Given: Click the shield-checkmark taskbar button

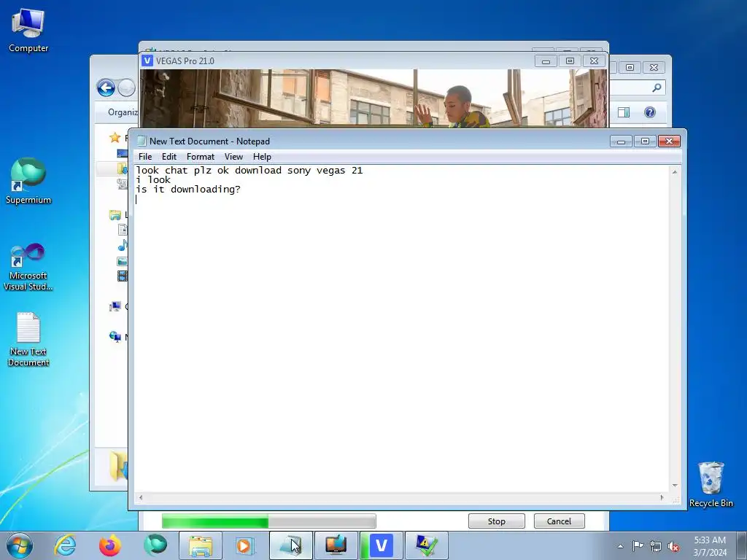Looking at the screenshot, I should pyautogui.click(x=426, y=545).
